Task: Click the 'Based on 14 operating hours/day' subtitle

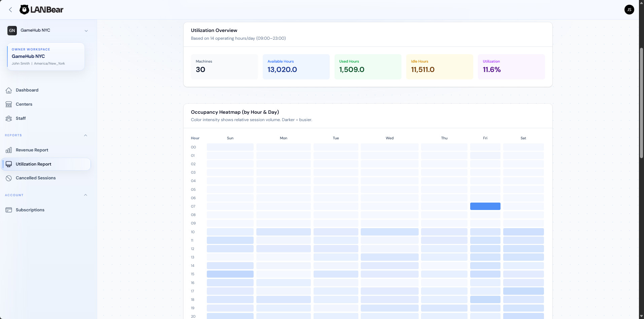Action: tap(238, 38)
